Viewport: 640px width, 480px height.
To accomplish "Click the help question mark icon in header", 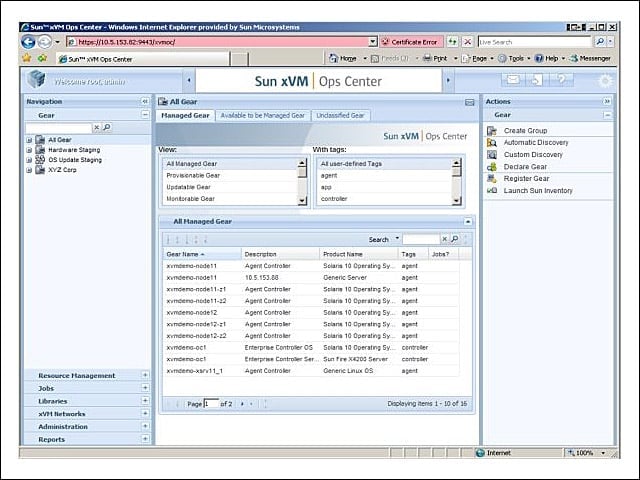I will click(562, 80).
